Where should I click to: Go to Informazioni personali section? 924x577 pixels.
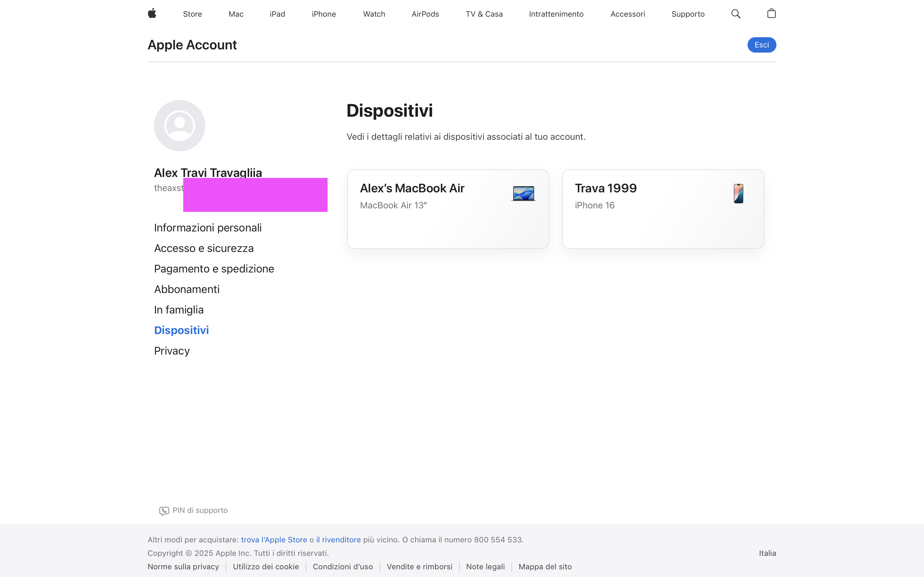click(208, 228)
